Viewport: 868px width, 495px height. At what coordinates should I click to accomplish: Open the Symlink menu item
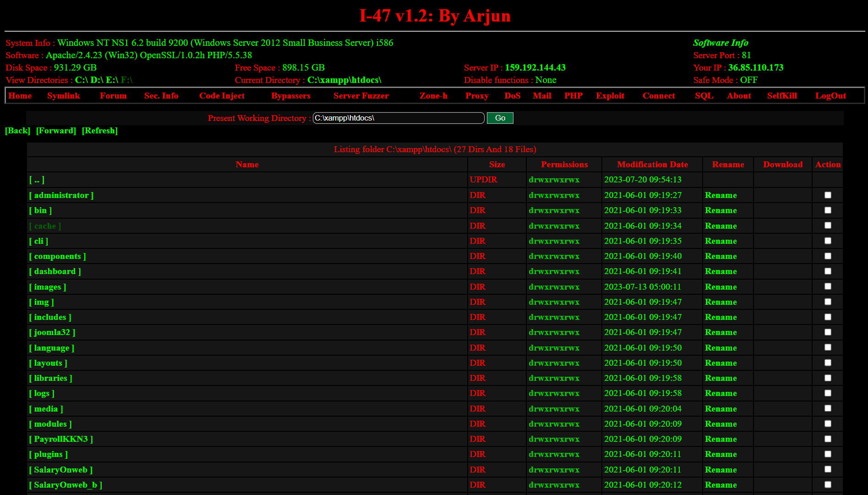tap(64, 96)
